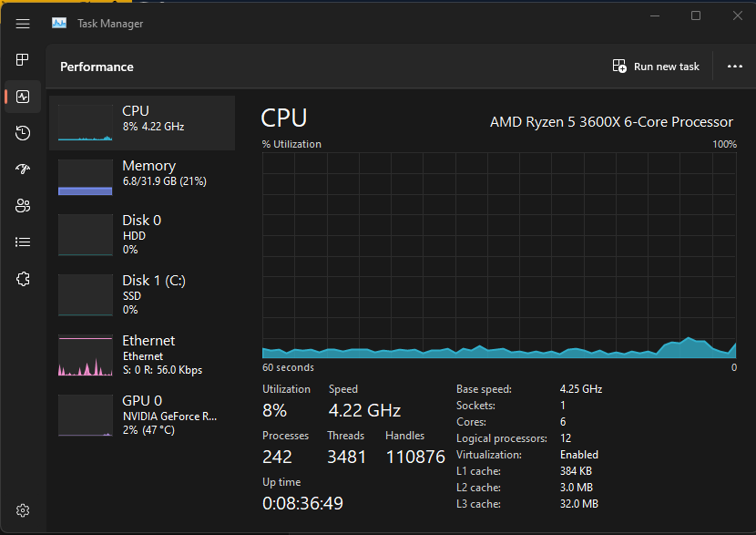Screen dimensions: 756x535
Task: Select Disk 0 HDD item
Action: pyautogui.click(x=142, y=234)
